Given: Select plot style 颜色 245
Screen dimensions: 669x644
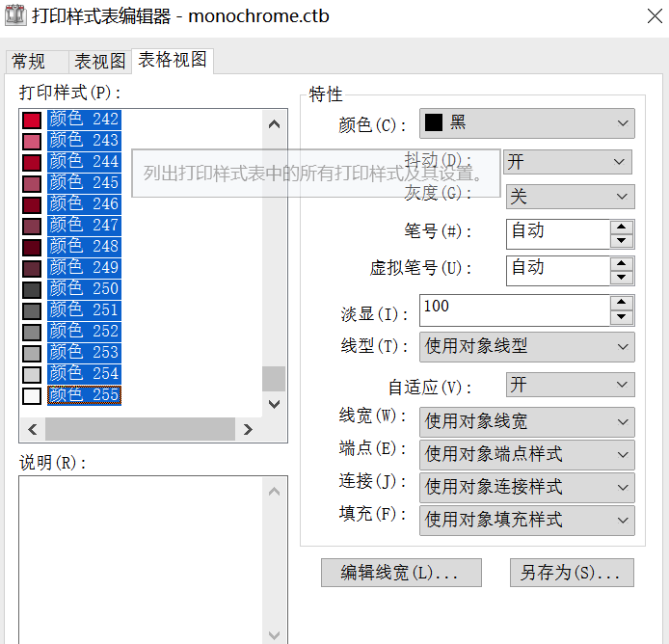Looking at the screenshot, I should 84,183.
